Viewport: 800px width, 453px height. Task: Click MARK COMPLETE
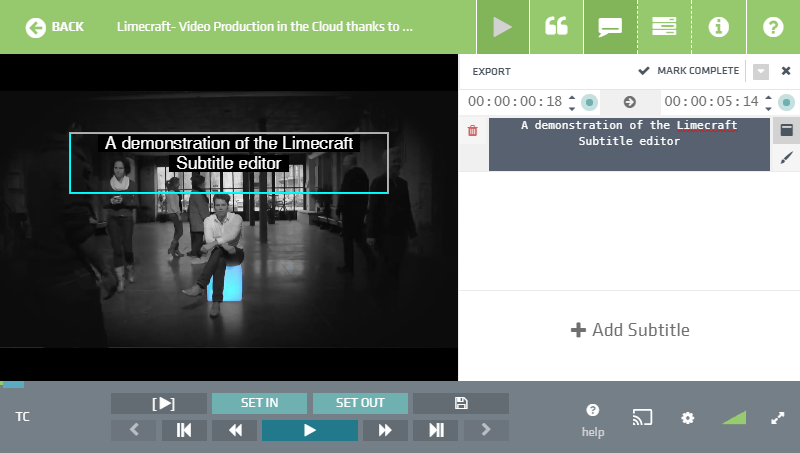pos(689,71)
